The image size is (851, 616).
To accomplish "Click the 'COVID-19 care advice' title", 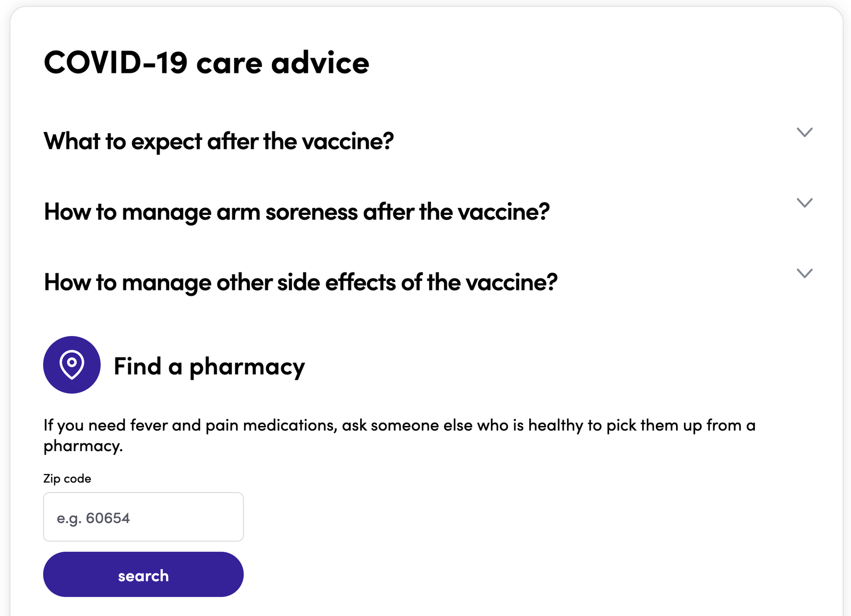I will pyautogui.click(x=206, y=63).
